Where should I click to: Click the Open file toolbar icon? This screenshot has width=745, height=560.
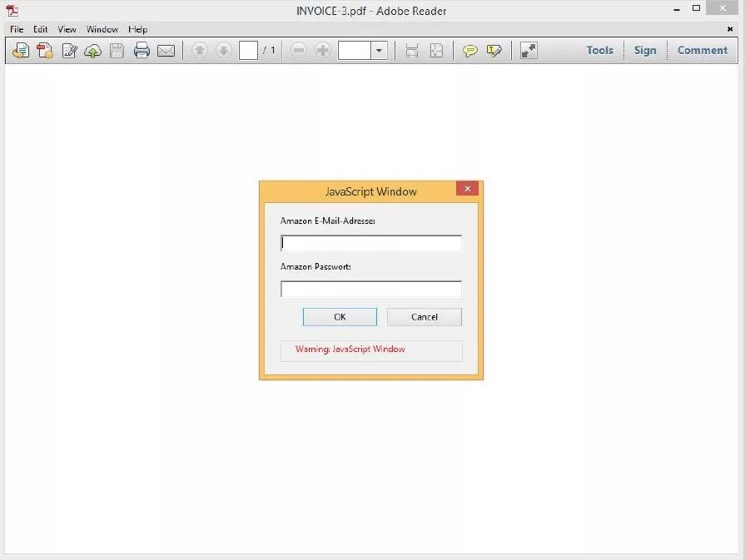(x=21, y=51)
